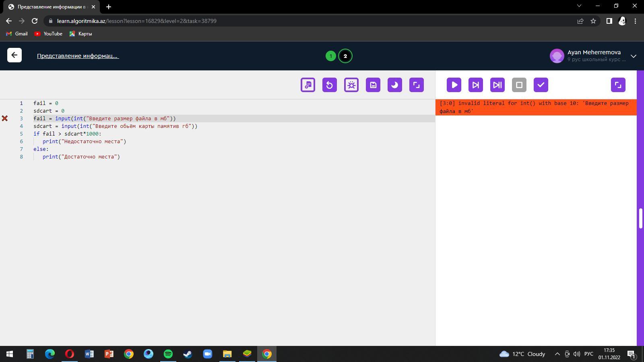Click the run-to-end skip icon

click(x=497, y=85)
